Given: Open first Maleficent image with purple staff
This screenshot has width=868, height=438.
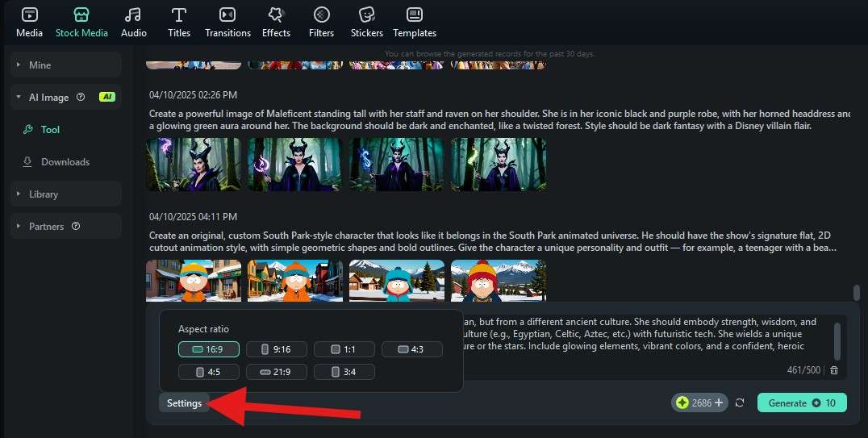Looking at the screenshot, I should [194, 165].
